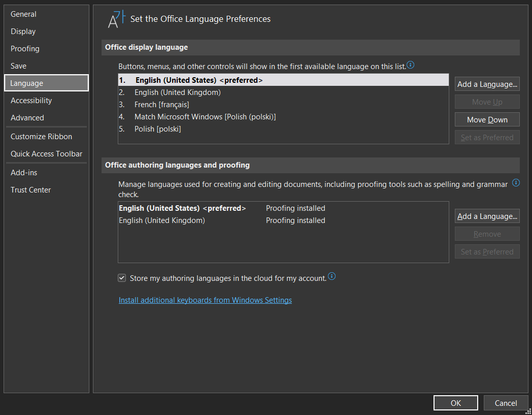Click Set as Preferred for authoring language
532x415 pixels.
click(487, 251)
